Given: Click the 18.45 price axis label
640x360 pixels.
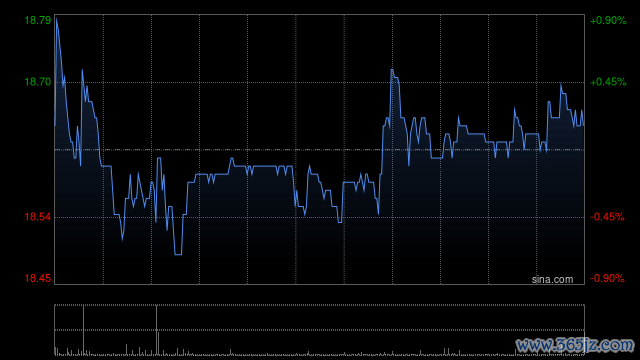Looking at the screenshot, I should coord(38,278).
